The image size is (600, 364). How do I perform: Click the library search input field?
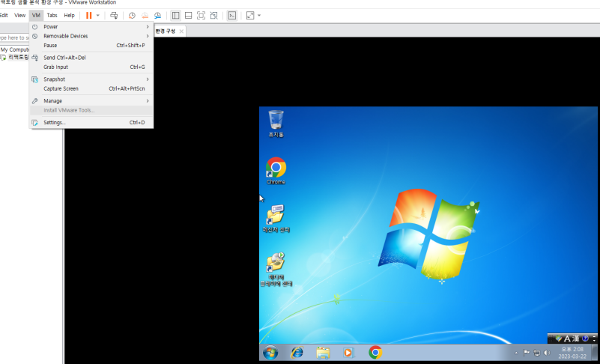click(x=15, y=37)
